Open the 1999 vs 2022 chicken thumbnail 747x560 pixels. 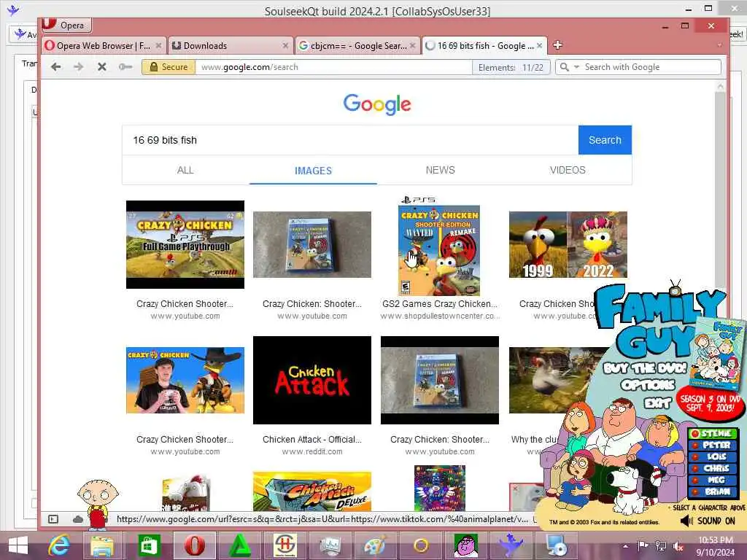pyautogui.click(x=568, y=244)
